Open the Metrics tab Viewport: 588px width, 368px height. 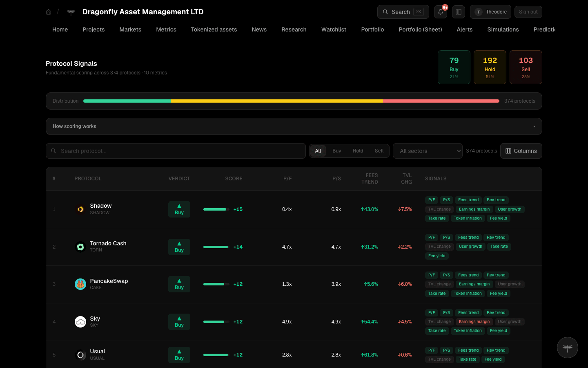166,29
